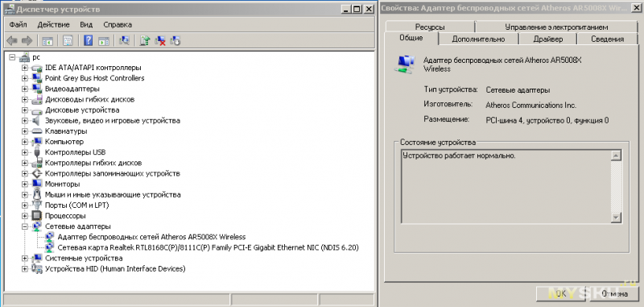This screenshot has height=307, width=644.
Task: Expand IDE ATA/ATAPI контроллеры node
Action: tap(25, 68)
